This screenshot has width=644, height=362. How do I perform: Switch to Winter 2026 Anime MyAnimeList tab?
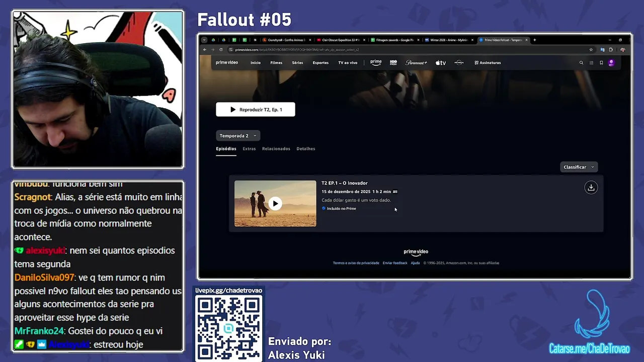pyautogui.click(x=448, y=40)
